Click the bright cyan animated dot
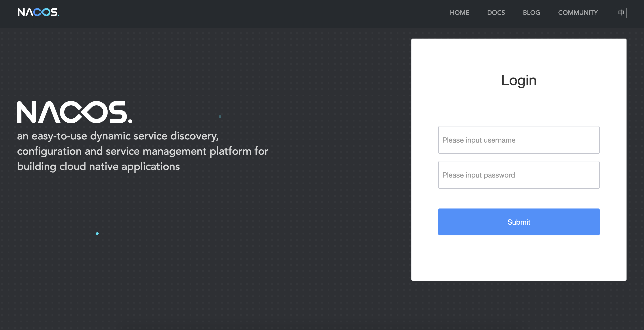 (97, 233)
